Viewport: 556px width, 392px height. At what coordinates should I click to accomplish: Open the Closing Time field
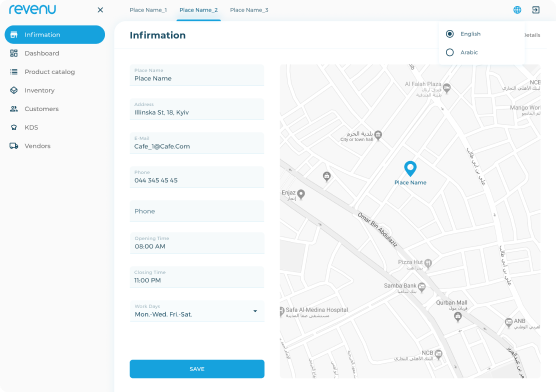(x=197, y=277)
